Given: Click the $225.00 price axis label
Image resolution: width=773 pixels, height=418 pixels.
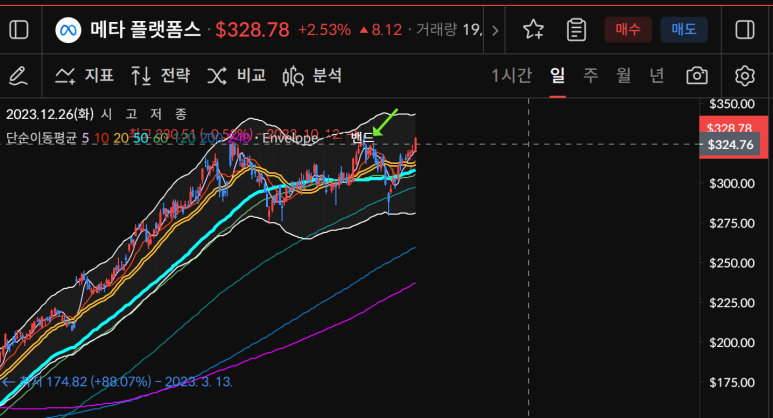Looking at the screenshot, I should click(732, 303).
